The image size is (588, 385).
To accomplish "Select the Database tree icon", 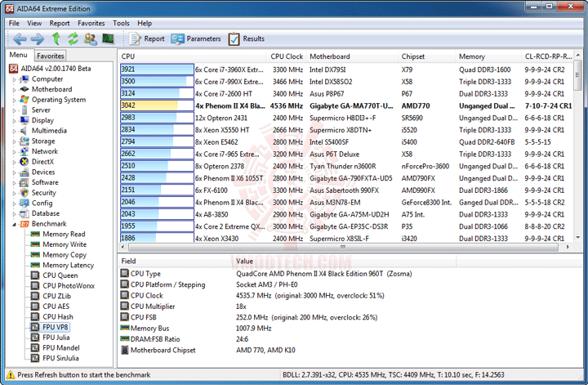I will click(x=24, y=213).
